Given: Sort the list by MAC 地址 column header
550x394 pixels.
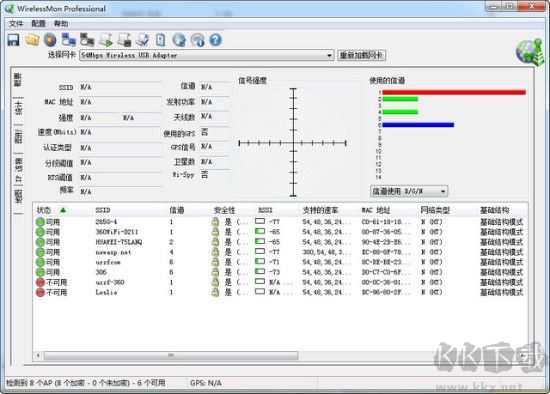Looking at the screenshot, I should tap(376, 210).
